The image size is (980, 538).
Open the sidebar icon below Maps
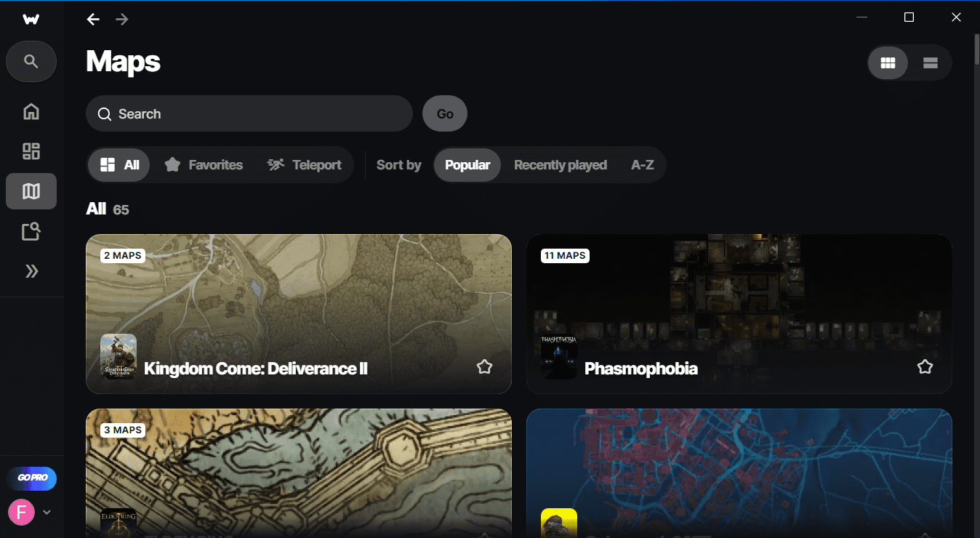[31, 231]
